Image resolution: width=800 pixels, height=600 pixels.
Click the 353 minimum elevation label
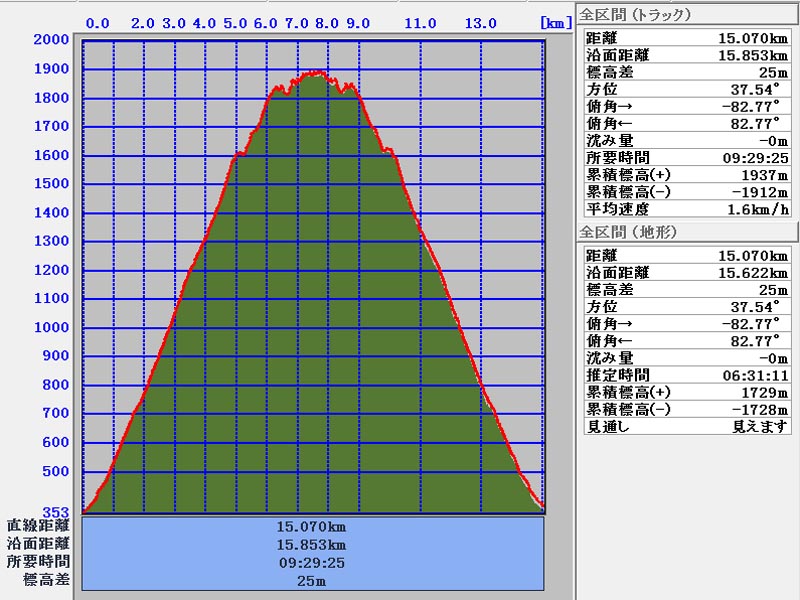55,512
